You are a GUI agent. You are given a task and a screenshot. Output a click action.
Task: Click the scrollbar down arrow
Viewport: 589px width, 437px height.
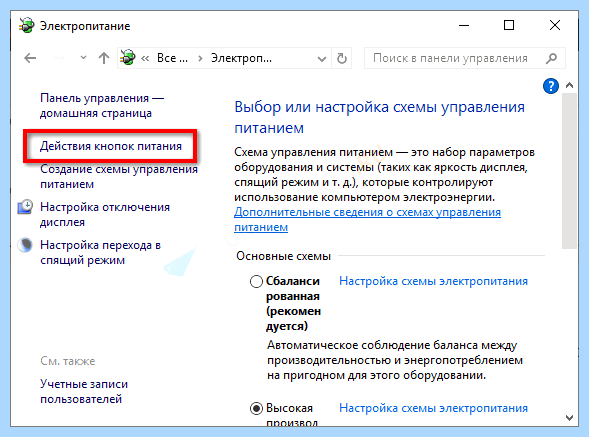click(x=569, y=418)
